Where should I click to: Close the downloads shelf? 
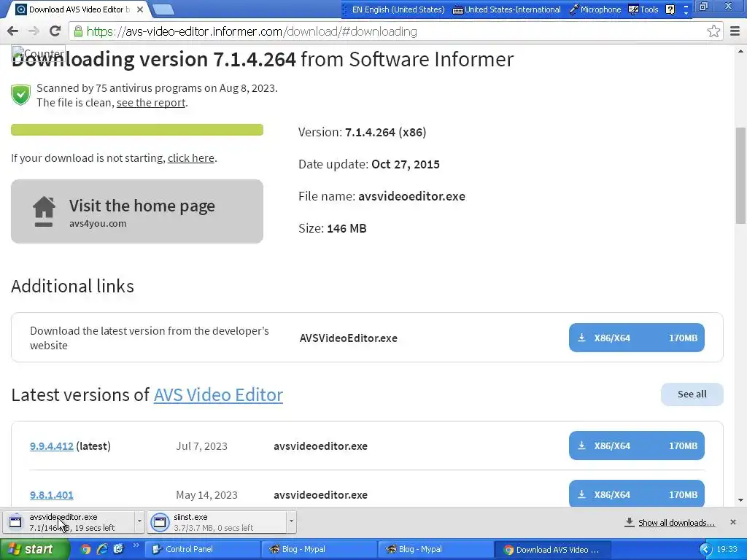click(x=732, y=522)
